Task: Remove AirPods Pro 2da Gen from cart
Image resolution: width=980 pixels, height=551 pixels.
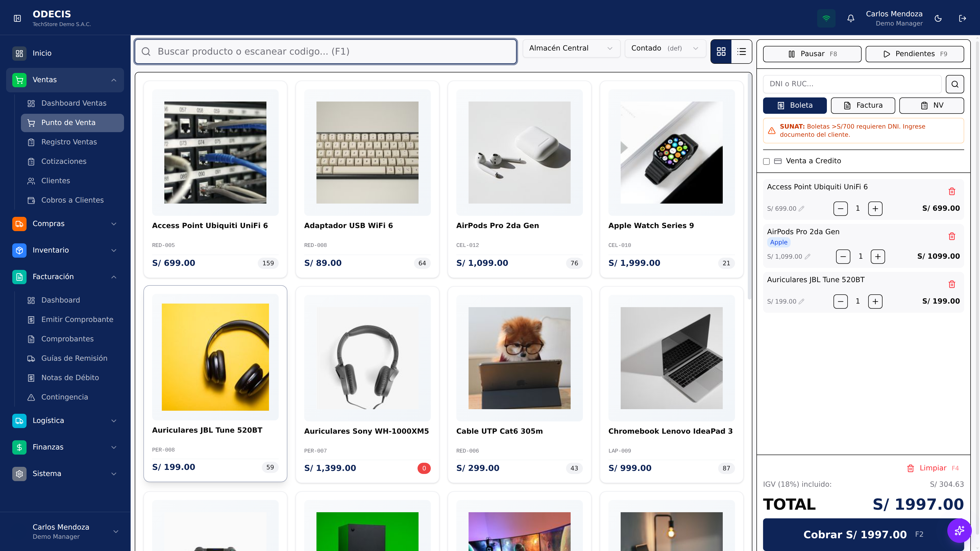Action: point(952,236)
